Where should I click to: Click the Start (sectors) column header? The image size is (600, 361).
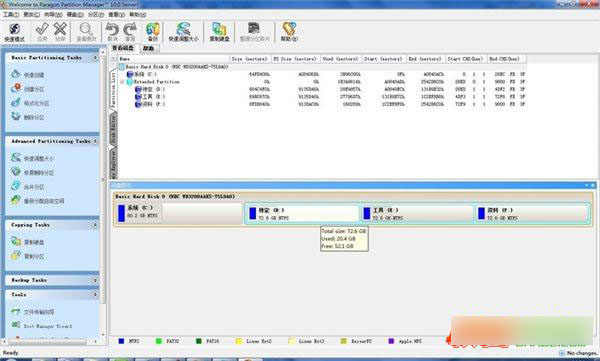tap(383, 59)
